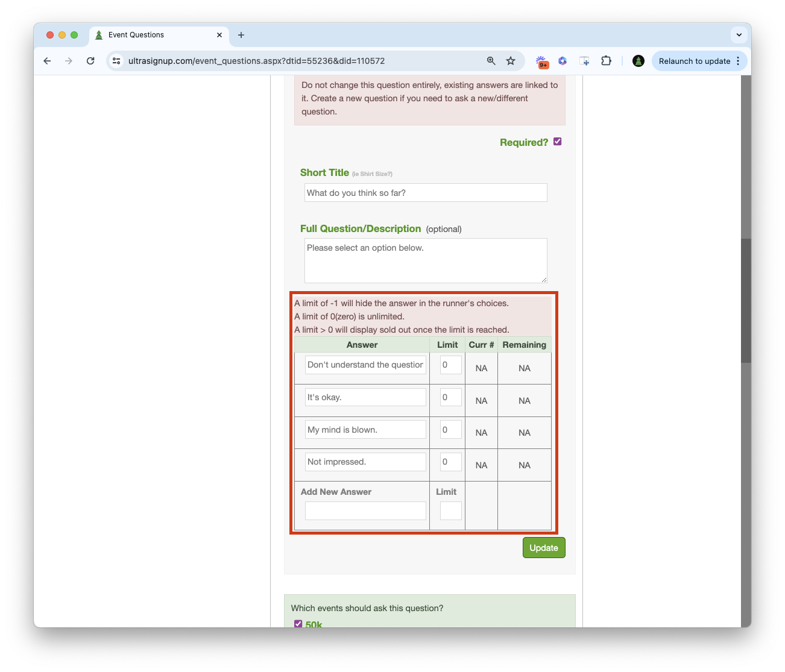Click the "Short Title" label
This screenshot has height=672, width=785.
pyautogui.click(x=324, y=172)
